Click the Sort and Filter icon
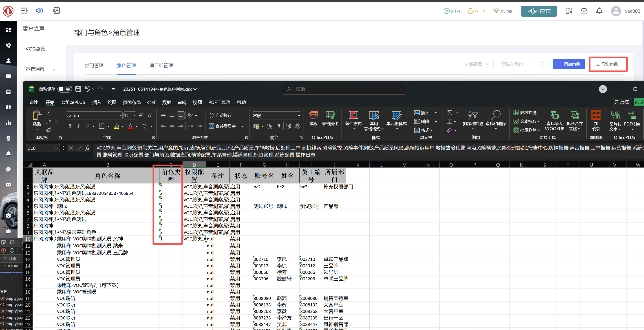 [473, 115]
